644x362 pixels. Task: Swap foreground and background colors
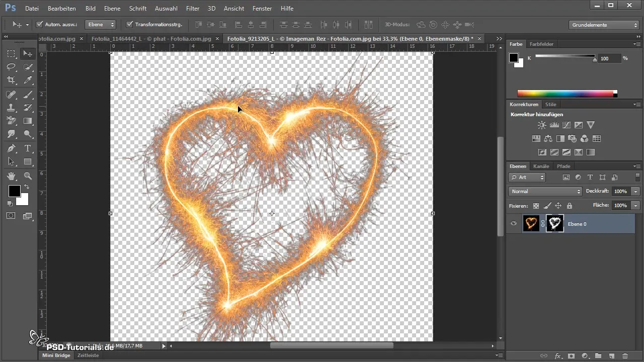tap(26, 187)
